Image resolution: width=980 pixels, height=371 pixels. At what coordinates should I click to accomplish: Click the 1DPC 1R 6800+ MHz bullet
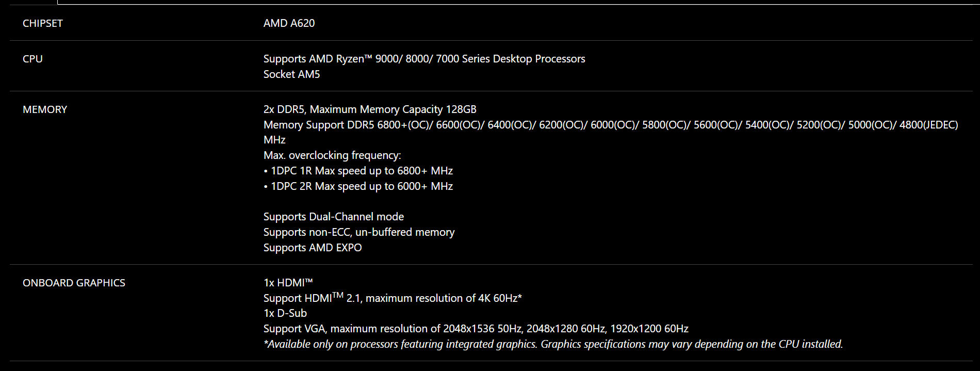pyautogui.click(x=358, y=171)
